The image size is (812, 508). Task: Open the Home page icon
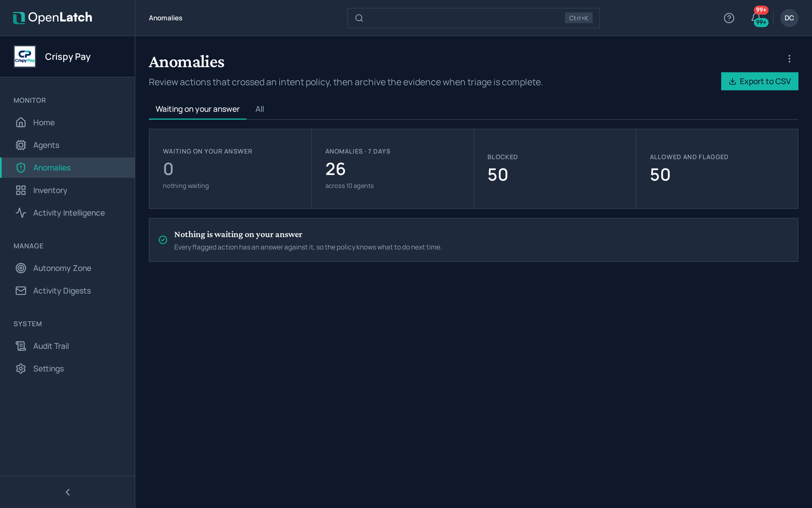tap(21, 122)
